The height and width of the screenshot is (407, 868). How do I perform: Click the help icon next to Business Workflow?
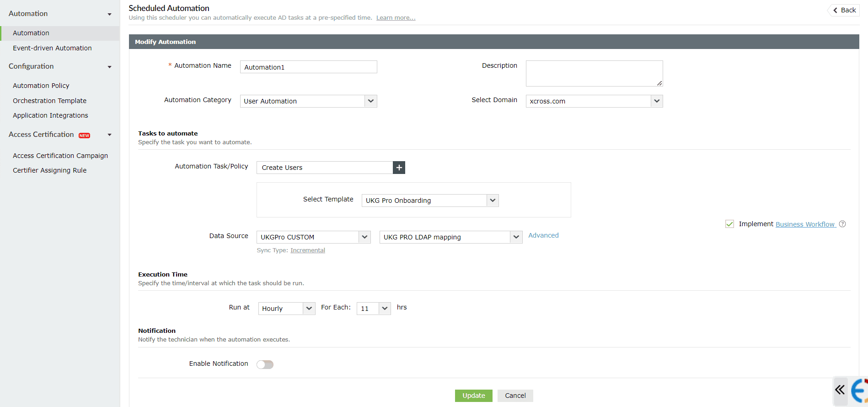[x=842, y=224]
